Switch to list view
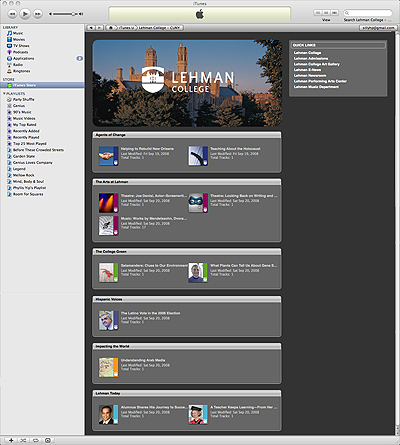Viewport: 400px width, 445px height. [x=318, y=13]
